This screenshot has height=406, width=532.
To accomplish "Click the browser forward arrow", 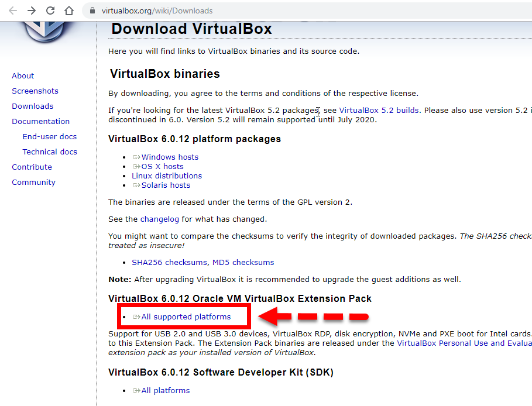I will 32,11.
